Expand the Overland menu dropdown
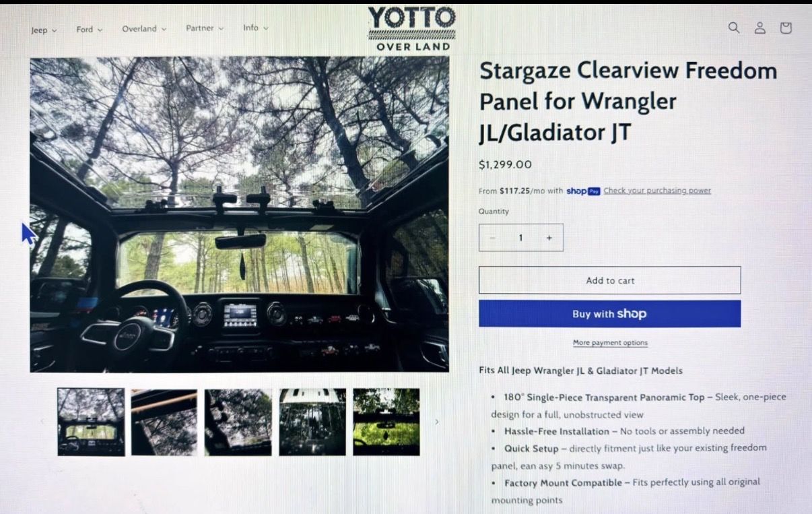Image resolution: width=812 pixels, height=514 pixels. 144,29
